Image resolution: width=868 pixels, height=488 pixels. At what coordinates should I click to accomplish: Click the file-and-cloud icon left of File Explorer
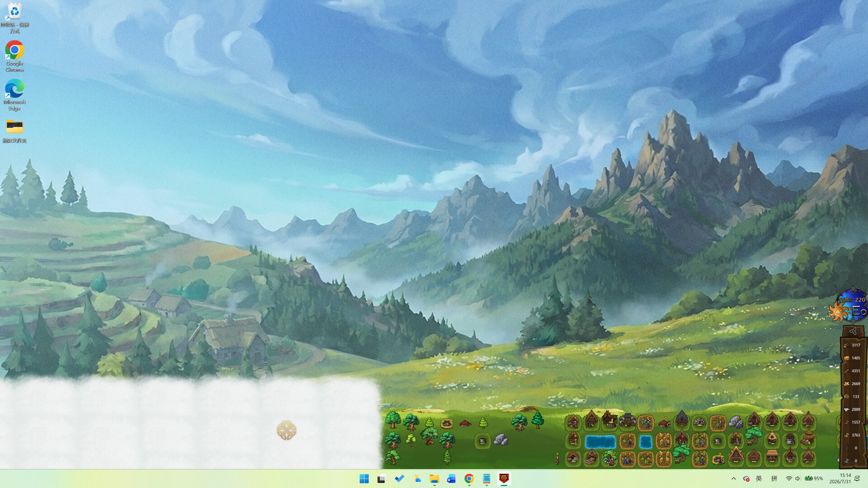point(417,479)
